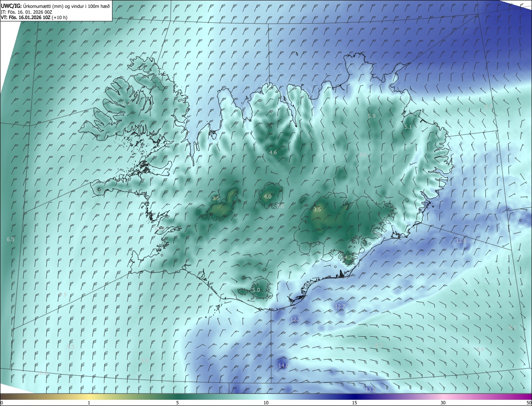Click the 14.0 maximum value label
The height and width of the screenshot is (406, 532).
click(283, 366)
